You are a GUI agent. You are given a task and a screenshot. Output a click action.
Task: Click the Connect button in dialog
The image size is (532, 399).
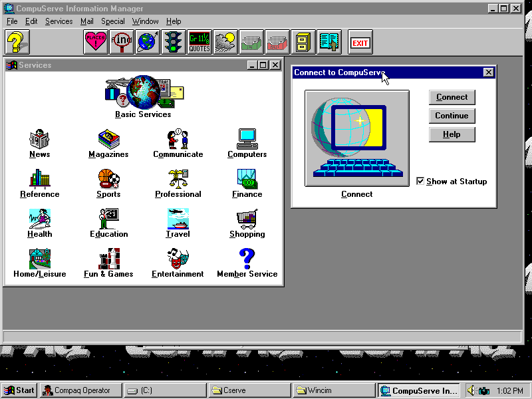click(x=452, y=97)
